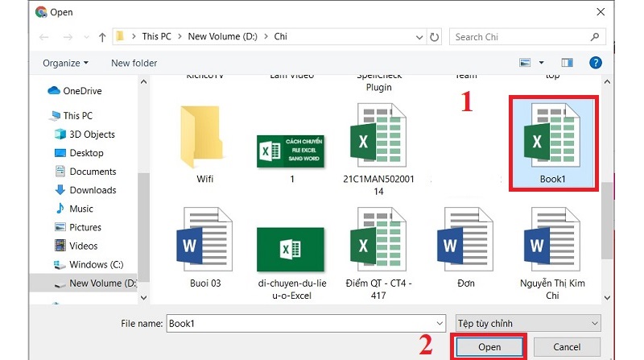The width and height of the screenshot is (644, 360).
Task: Click the file list vertical scrollbar thumb
Action: [x=607, y=221]
